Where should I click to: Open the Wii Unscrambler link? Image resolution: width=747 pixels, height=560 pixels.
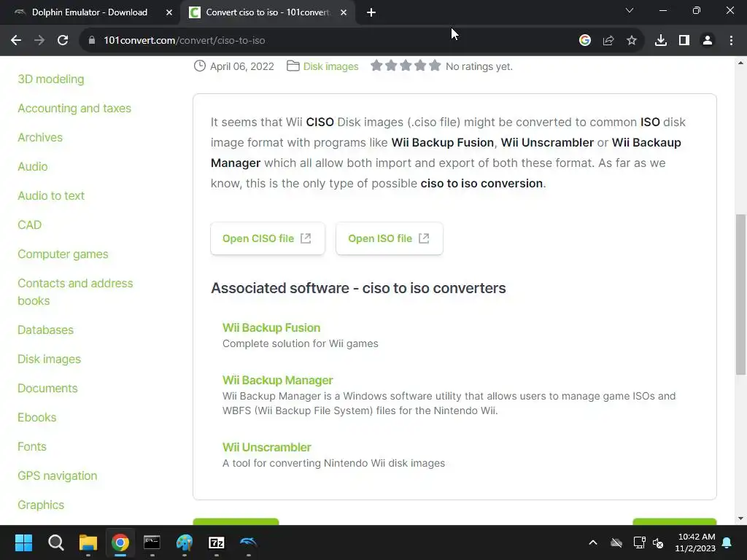click(266, 447)
